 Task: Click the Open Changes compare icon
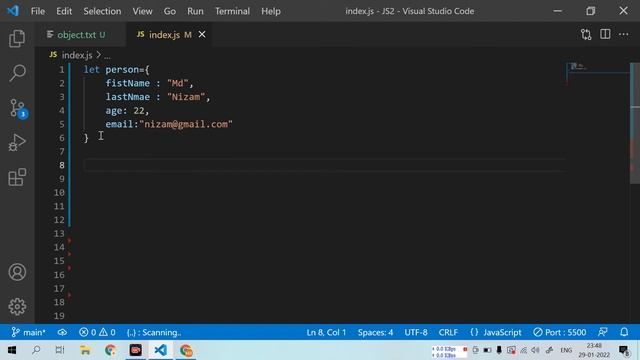point(586,35)
